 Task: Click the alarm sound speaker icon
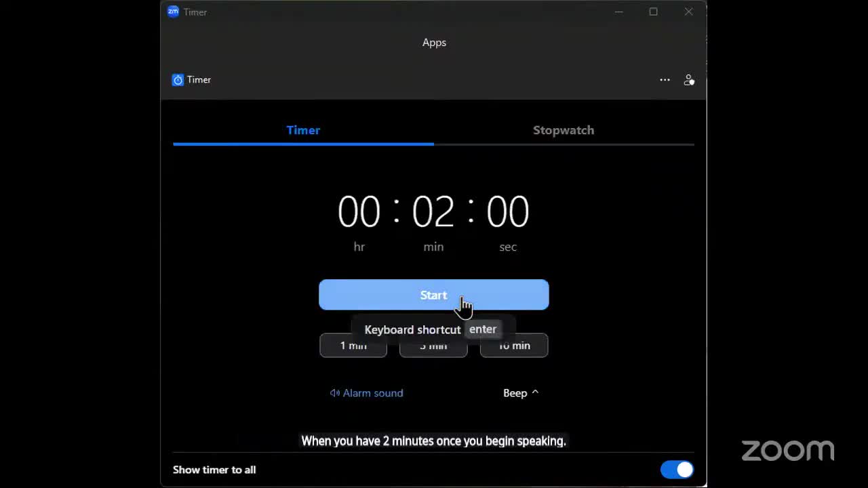tap(335, 393)
